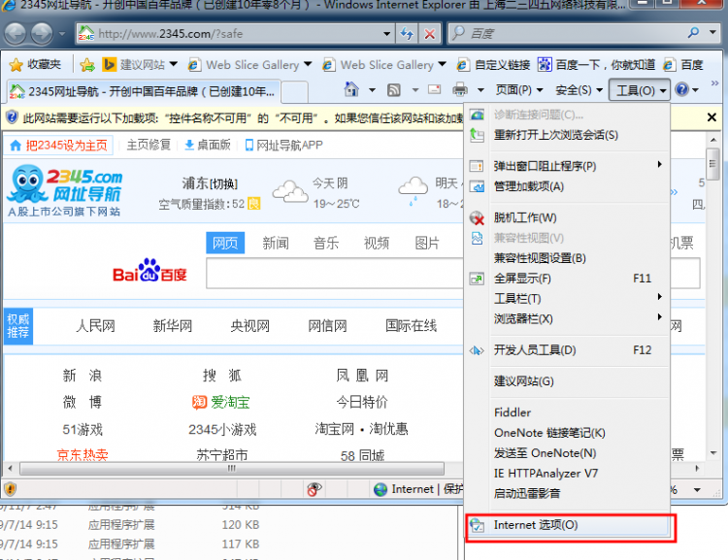Click the Add to favorites bar star icon
Viewport: 728px width, 560px height.
86,65
